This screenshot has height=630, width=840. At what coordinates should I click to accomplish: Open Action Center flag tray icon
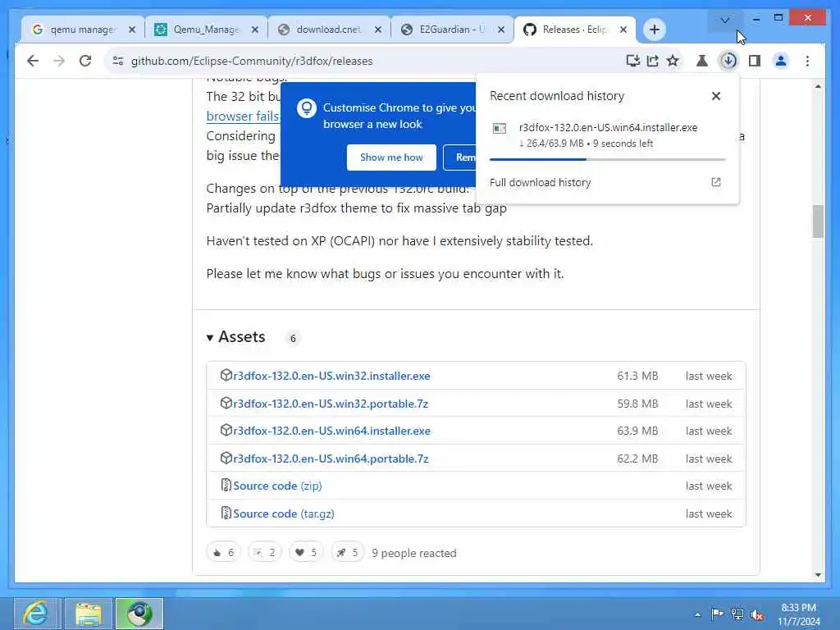pyautogui.click(x=716, y=614)
